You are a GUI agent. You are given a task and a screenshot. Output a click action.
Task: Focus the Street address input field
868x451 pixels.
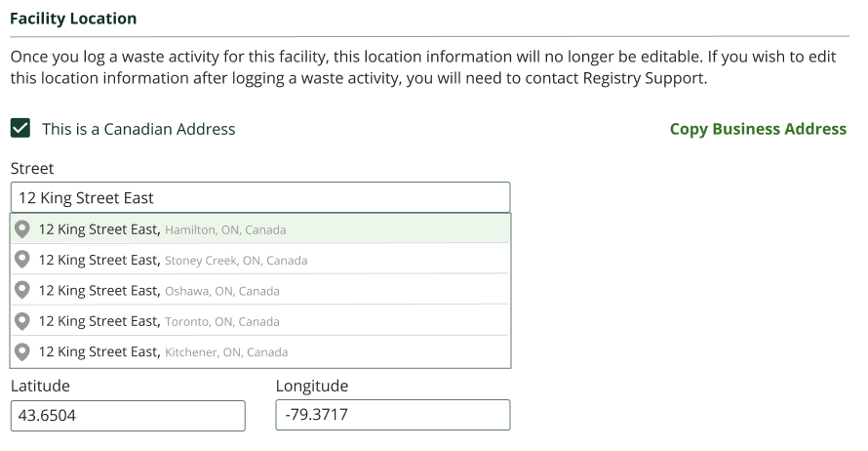[260, 197]
